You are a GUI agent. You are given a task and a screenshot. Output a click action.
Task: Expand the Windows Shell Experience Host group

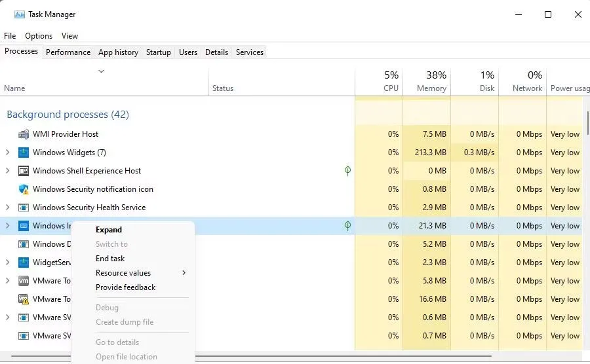8,171
